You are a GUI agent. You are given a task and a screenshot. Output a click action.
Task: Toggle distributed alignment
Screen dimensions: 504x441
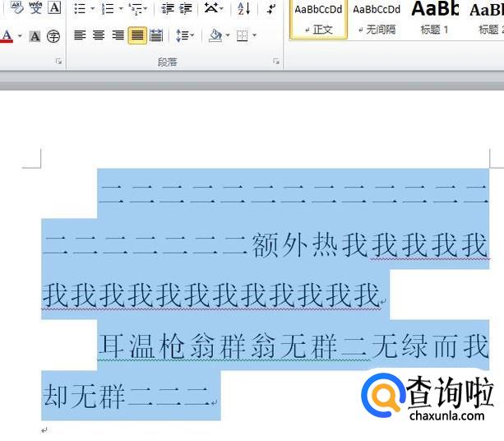point(156,36)
